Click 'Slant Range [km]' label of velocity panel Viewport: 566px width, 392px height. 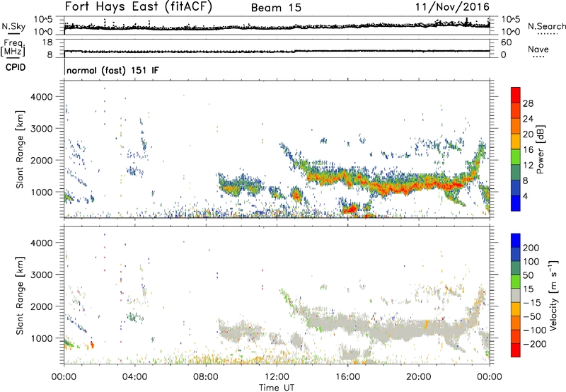20,295
